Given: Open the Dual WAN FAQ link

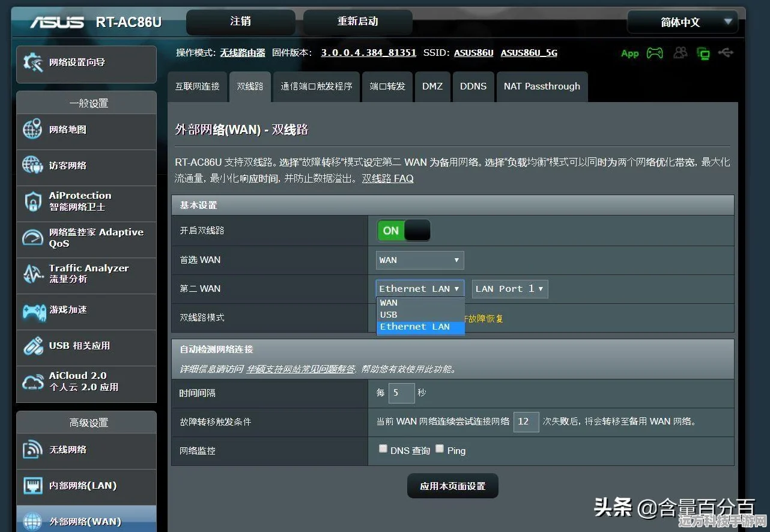Looking at the screenshot, I should pyautogui.click(x=387, y=178).
